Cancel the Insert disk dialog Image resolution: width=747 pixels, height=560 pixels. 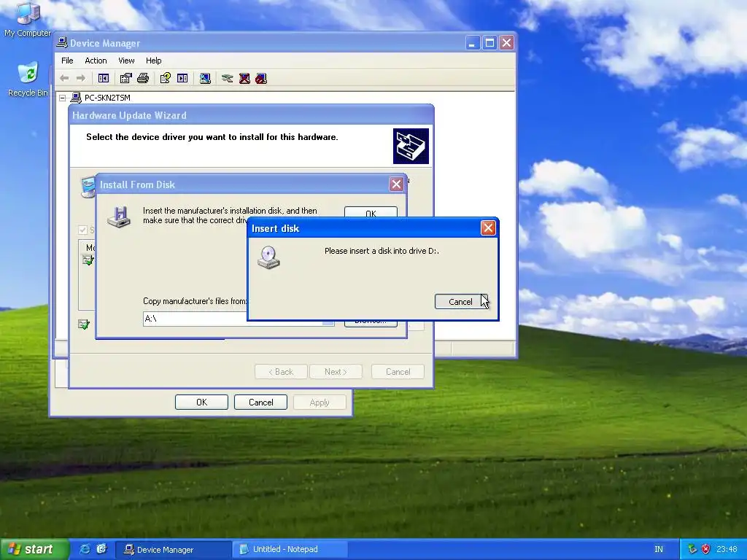460,301
